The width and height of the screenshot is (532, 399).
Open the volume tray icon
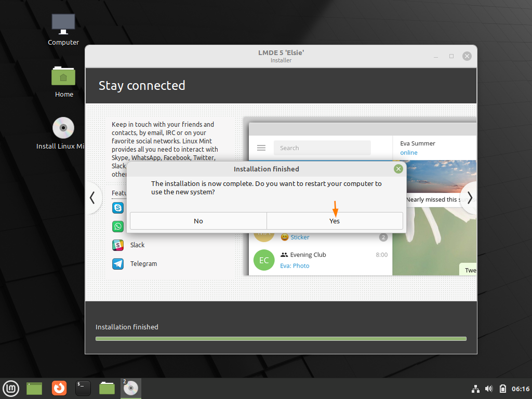[x=489, y=389]
